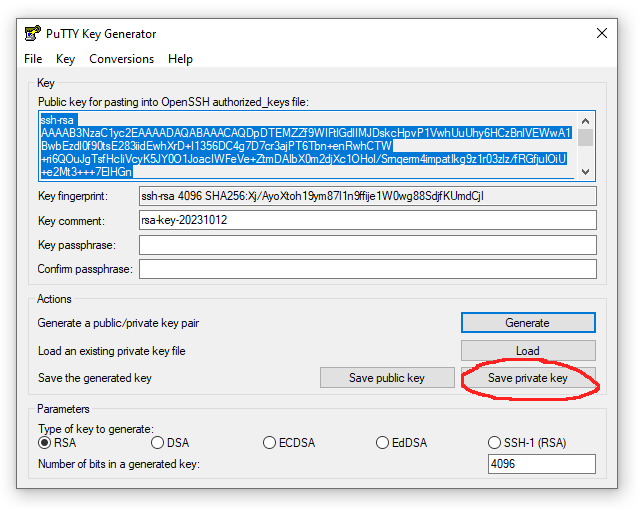Focus the Key passphrase field
637x509 pixels.
(x=367, y=245)
